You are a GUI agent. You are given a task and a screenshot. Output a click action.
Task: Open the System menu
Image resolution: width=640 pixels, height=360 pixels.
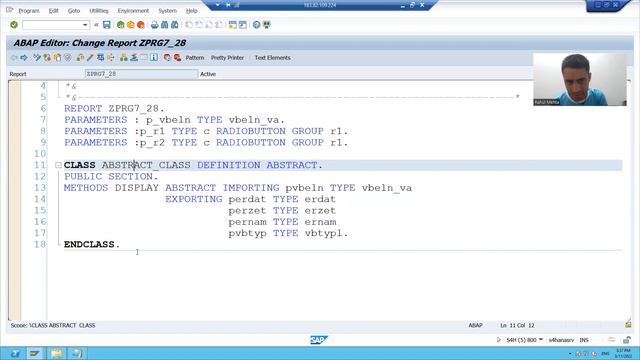167,11
